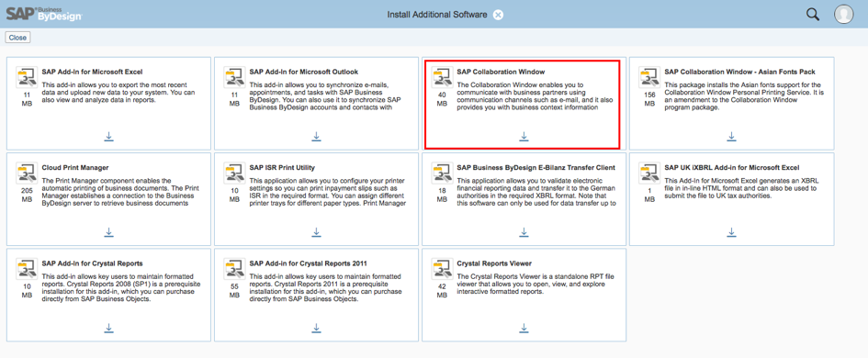This screenshot has width=868, height=358.
Task: Click the Crystal Reports 2011 package icon
Action: coord(234,268)
